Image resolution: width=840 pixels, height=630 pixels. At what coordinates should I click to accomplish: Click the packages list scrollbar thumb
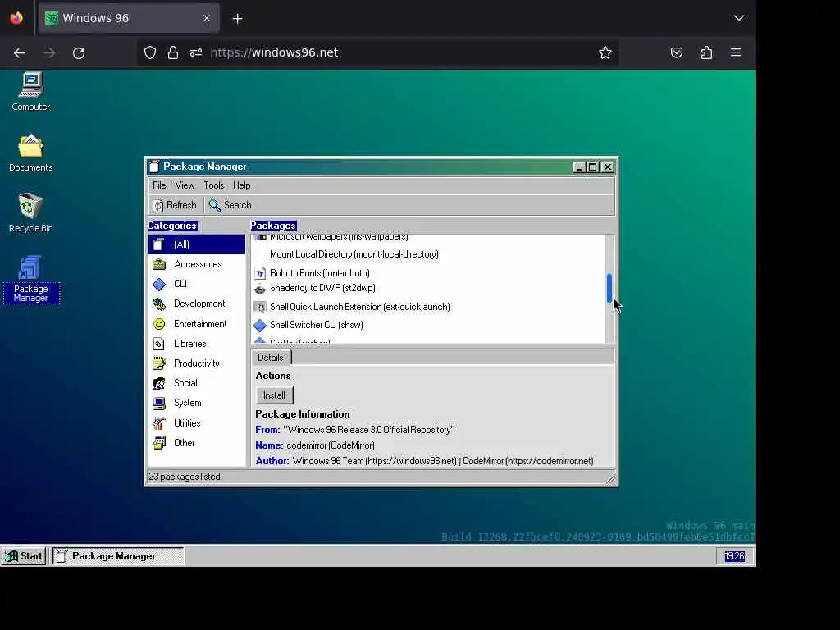pos(609,288)
